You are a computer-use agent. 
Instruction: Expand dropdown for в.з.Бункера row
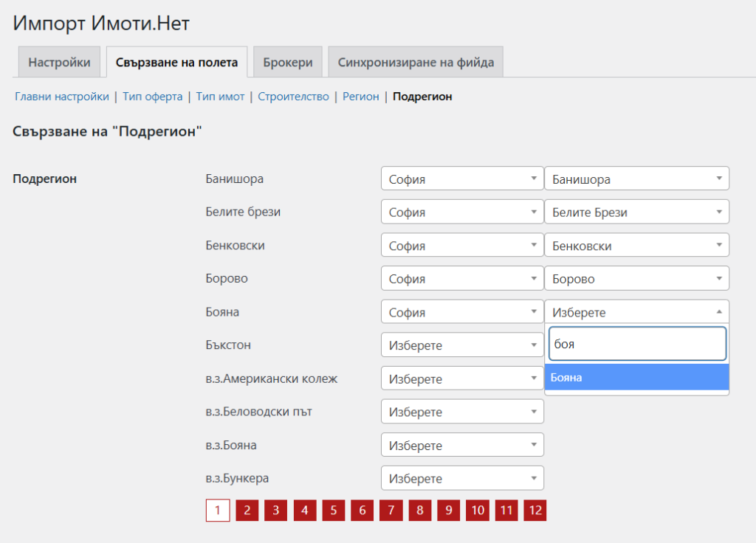(x=462, y=478)
